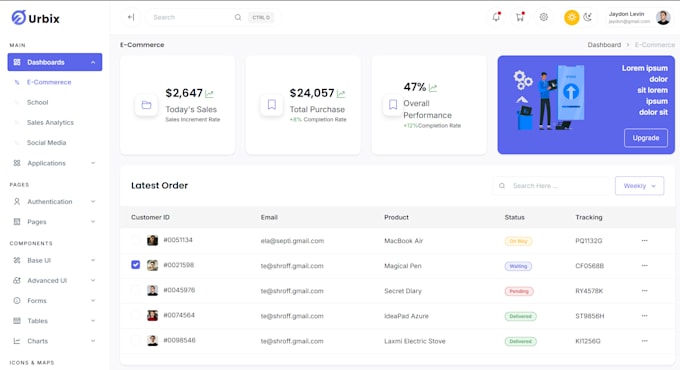Check the checkbox for order #0074564
The height and width of the screenshot is (370, 680).
136,315
